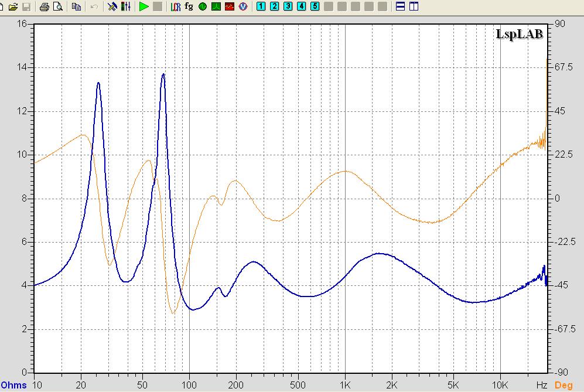Click the 5K frequency axis label
The image size is (584, 392).
point(453,385)
